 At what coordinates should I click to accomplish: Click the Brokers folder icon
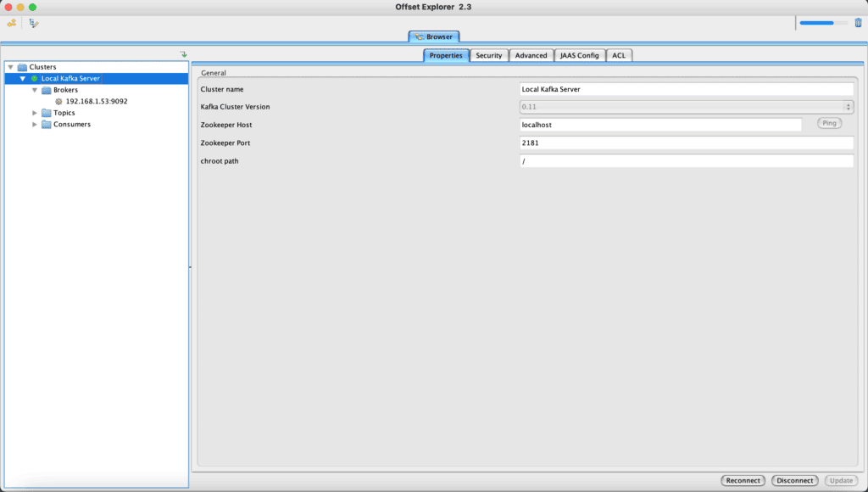pos(47,90)
